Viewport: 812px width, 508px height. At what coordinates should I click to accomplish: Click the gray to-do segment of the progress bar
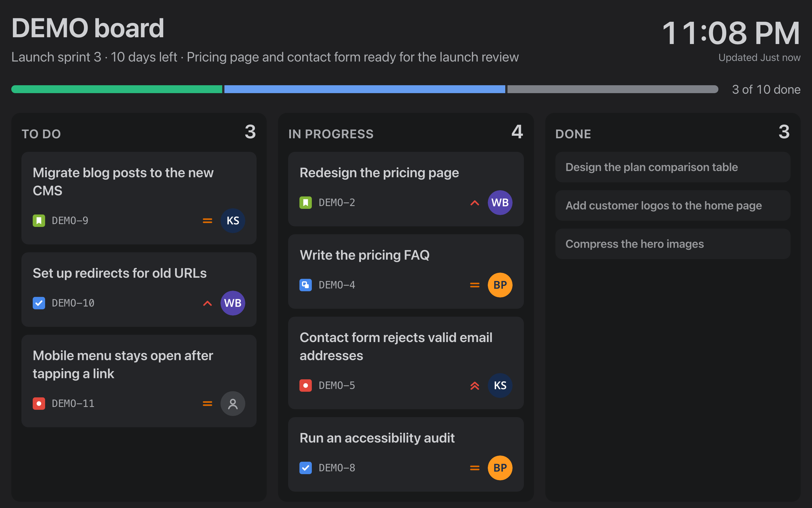coord(613,89)
